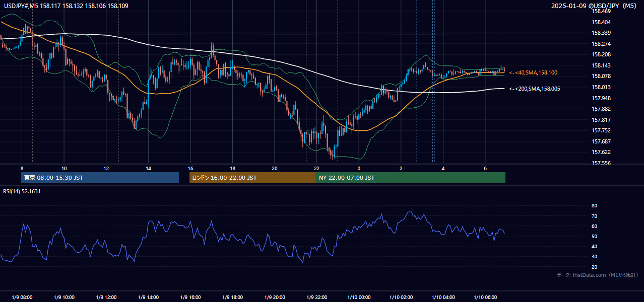This screenshot has width=644, height=302.
Task: Click the 1/10 04:00 date label
Action: (443, 297)
